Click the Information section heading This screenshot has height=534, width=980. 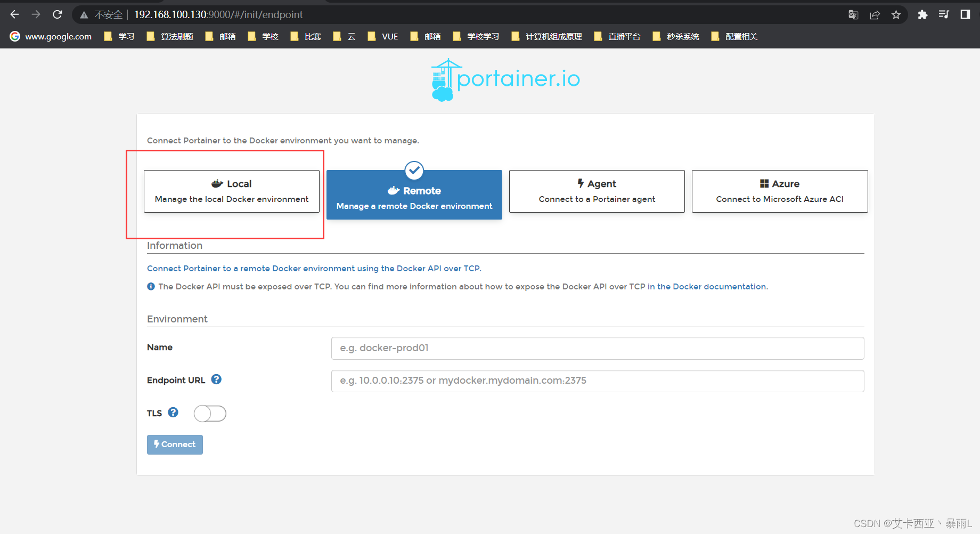click(175, 246)
